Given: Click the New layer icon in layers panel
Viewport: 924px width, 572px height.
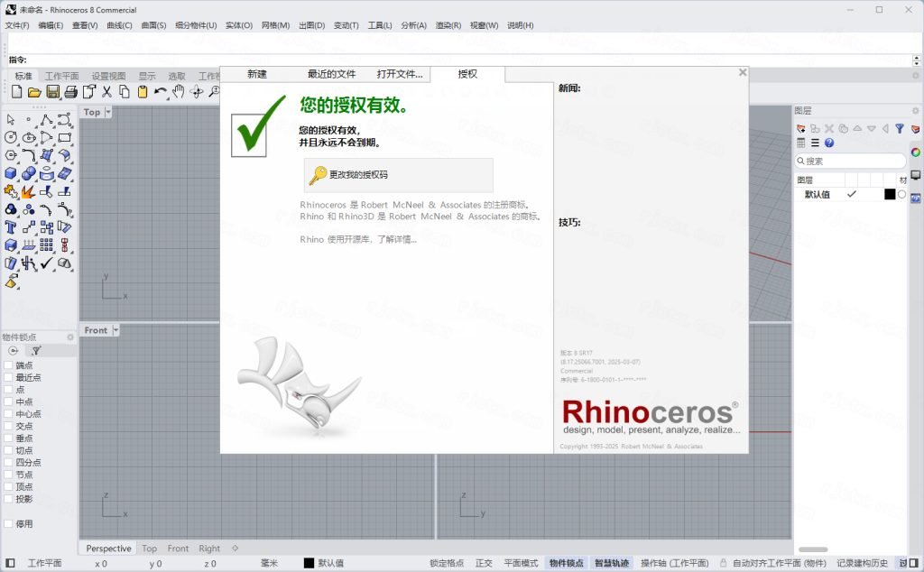Looking at the screenshot, I should point(801,128).
